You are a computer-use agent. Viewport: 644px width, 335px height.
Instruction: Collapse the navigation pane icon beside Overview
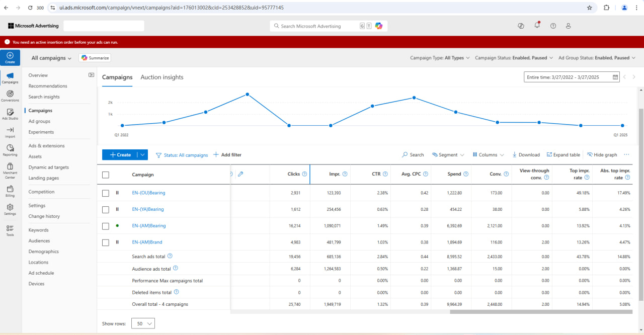(x=91, y=75)
